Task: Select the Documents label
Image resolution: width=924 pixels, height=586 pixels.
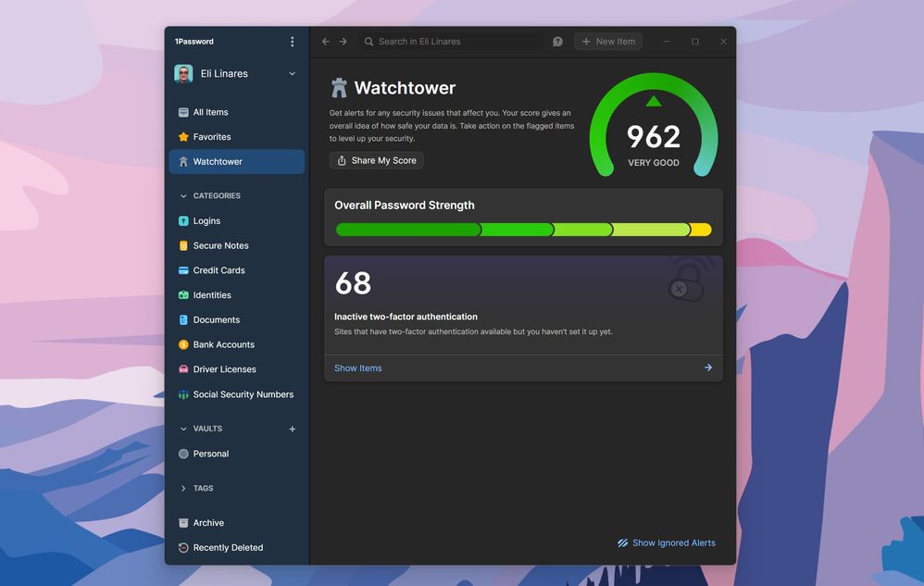Action: pyautogui.click(x=217, y=319)
